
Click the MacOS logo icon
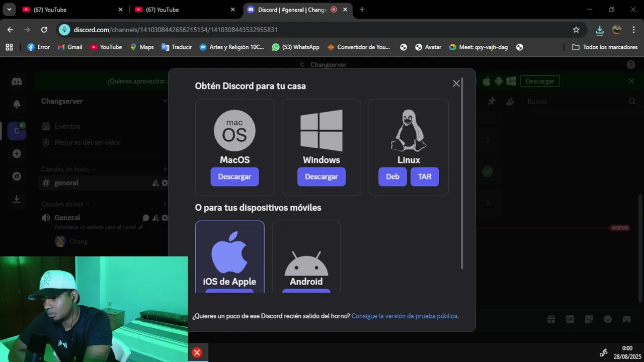click(234, 130)
